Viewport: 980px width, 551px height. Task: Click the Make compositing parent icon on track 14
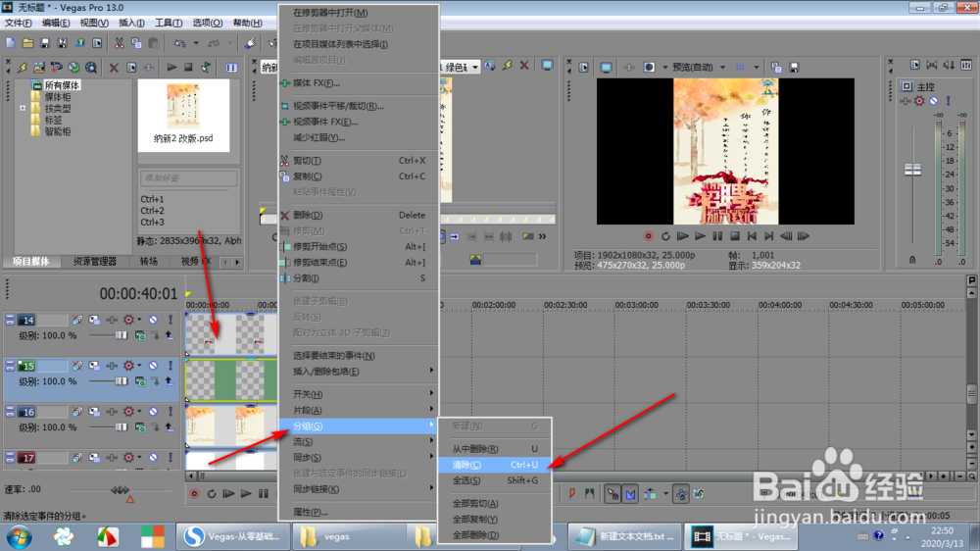[x=170, y=336]
